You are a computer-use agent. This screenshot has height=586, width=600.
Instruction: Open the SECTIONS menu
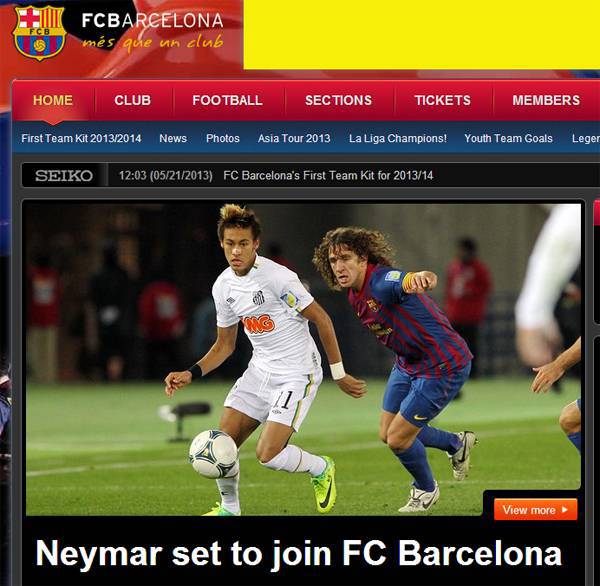[x=338, y=100]
